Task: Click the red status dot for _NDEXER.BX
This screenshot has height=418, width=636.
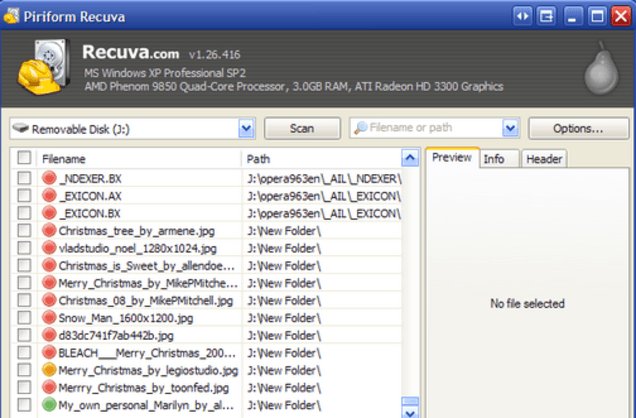Action: (x=49, y=178)
